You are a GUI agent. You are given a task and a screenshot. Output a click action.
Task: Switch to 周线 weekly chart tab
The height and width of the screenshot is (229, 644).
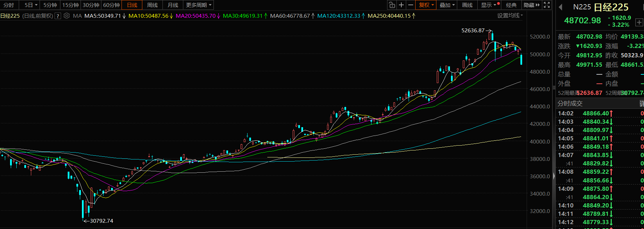[x=152, y=5]
